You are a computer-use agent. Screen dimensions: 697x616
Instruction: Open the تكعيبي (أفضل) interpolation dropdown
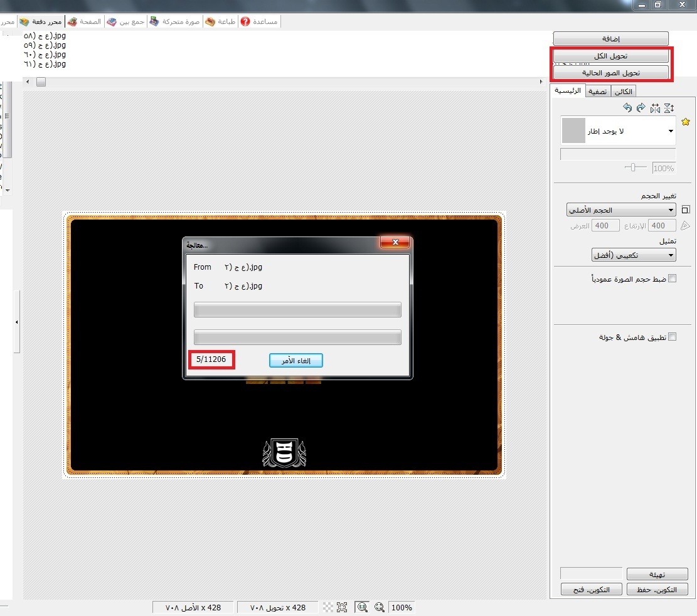click(x=671, y=255)
